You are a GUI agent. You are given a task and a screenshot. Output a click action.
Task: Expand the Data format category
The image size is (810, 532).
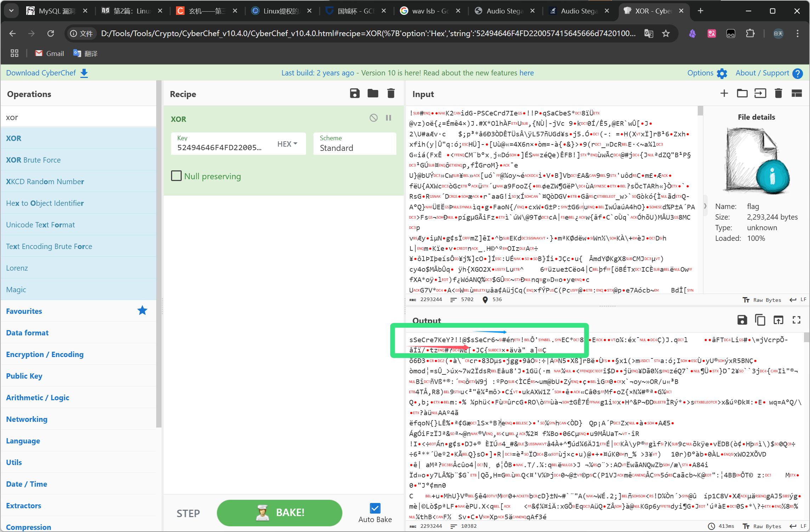pos(78,333)
